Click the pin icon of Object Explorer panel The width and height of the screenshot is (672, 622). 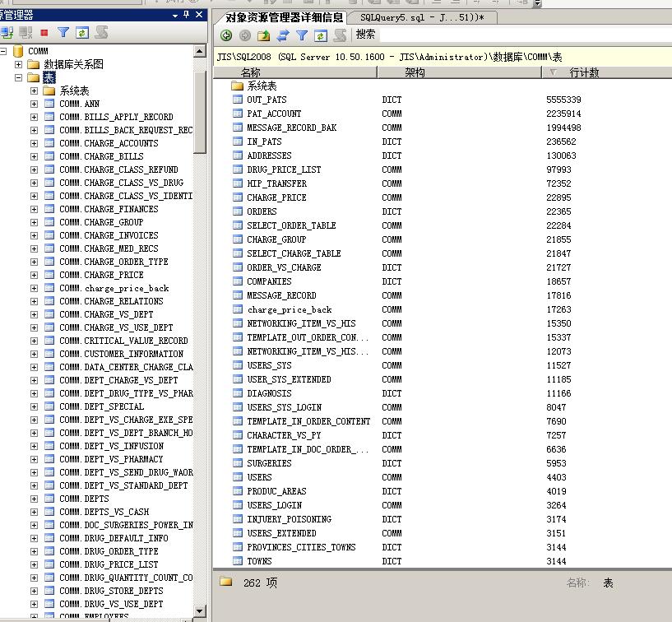click(187, 15)
